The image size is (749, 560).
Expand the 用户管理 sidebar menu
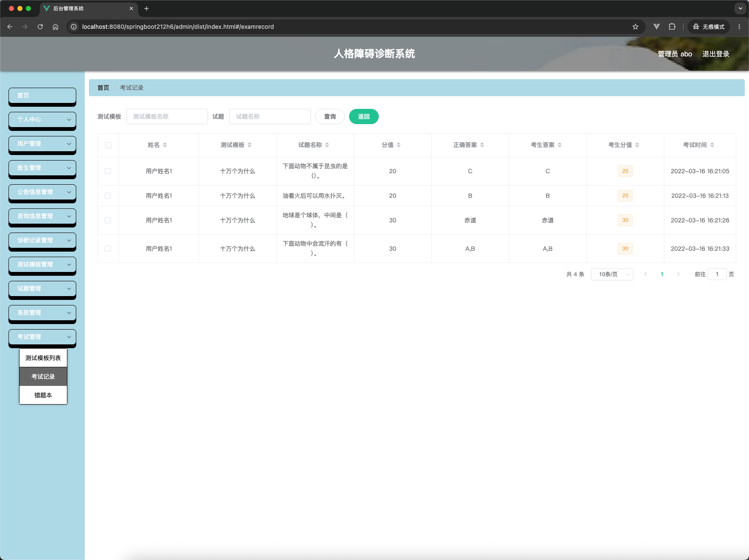(42, 144)
